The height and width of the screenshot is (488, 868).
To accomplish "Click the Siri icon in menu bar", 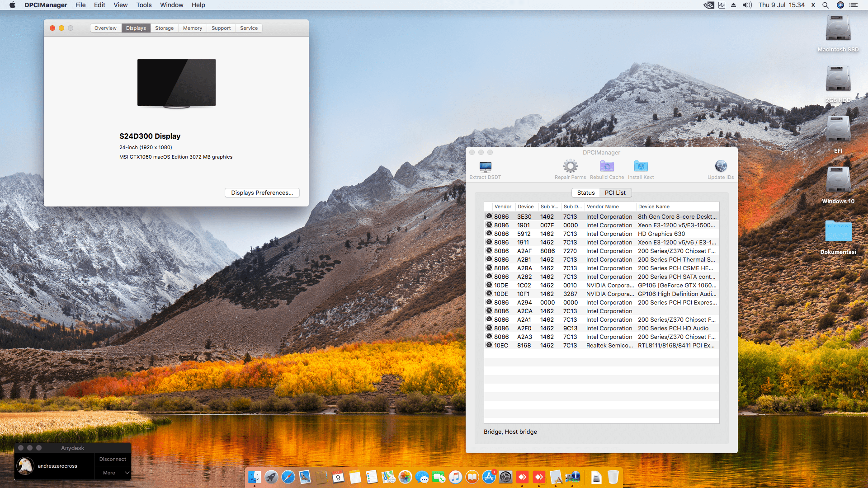I will pos(840,5).
